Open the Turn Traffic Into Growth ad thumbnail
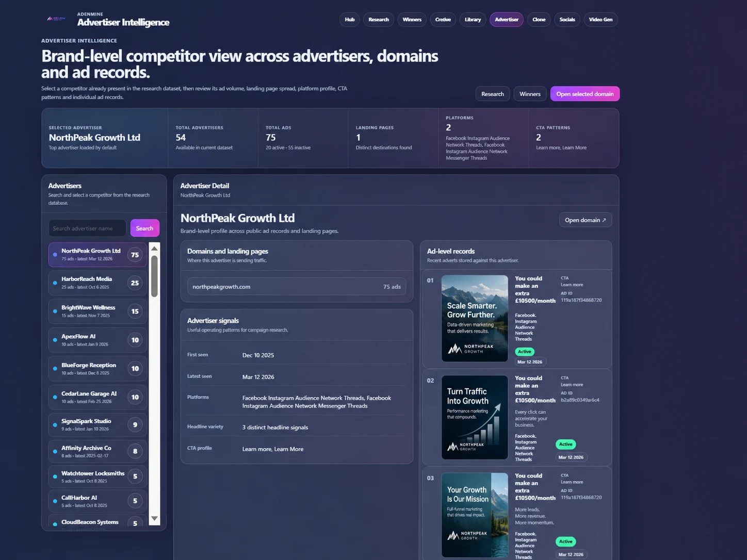The image size is (747, 560). tap(475, 417)
